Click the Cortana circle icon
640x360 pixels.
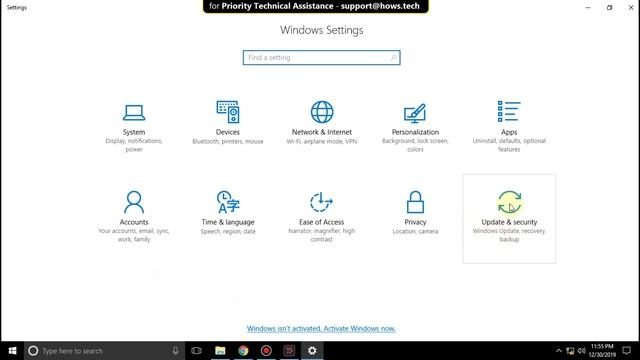pos(33,351)
